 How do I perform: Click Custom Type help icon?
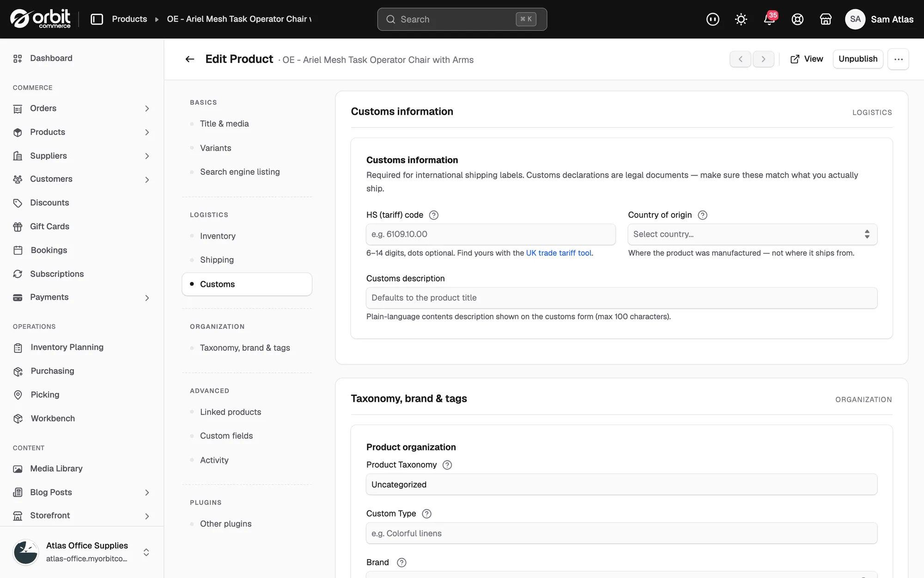(x=426, y=514)
